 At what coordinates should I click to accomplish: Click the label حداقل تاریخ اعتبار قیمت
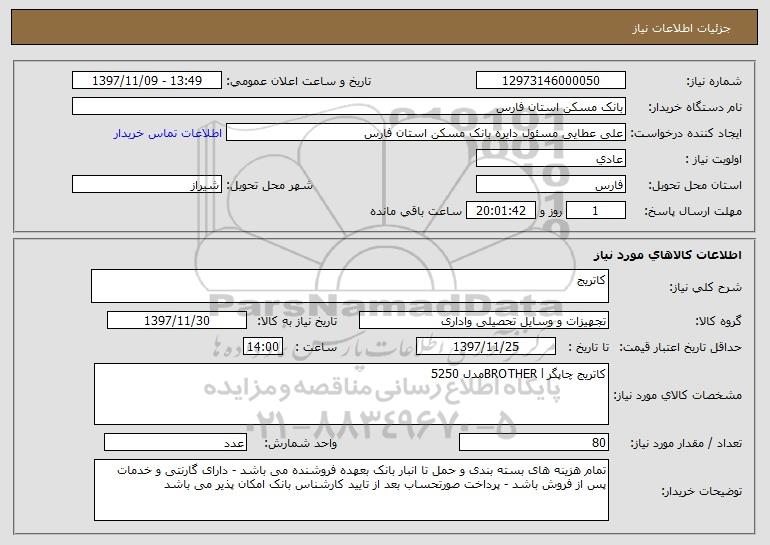(x=680, y=348)
